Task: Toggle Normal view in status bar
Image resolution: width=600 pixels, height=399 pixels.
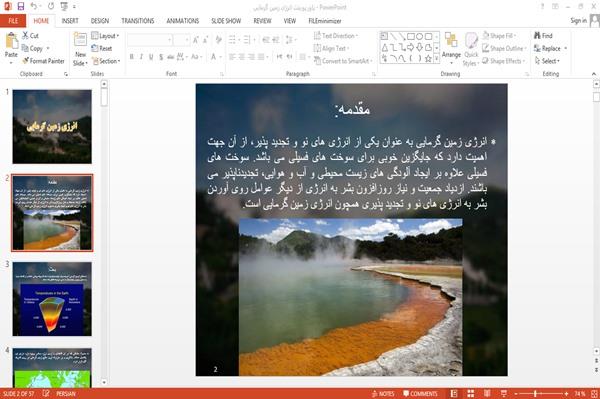Action: [454, 394]
